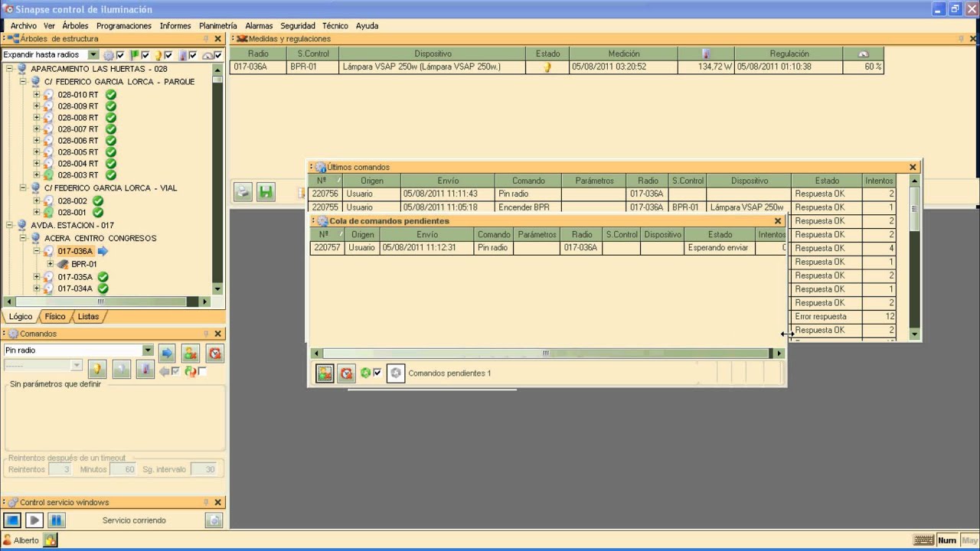980x551 pixels.
Task: Click the gear icon beside Comandos pendientes
Action: [x=396, y=373]
